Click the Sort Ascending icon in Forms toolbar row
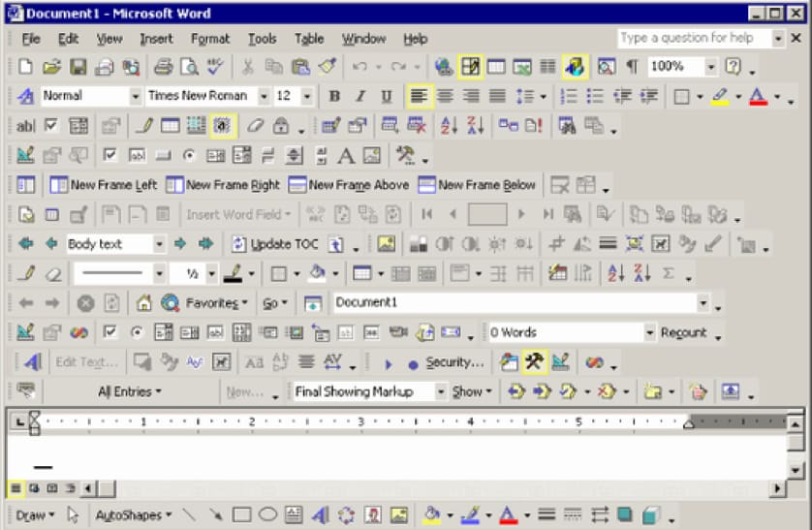Screen dimensions: 812x530 449,126
